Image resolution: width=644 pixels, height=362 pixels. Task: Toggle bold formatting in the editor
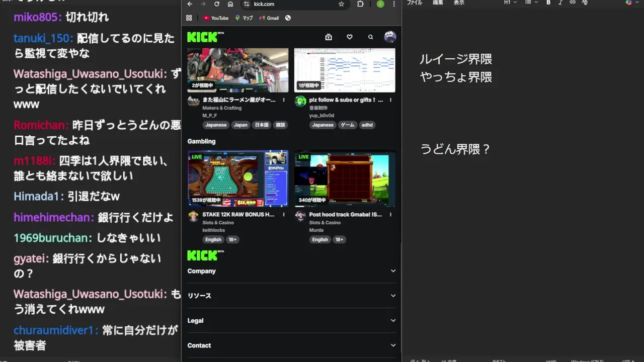tap(548, 3)
